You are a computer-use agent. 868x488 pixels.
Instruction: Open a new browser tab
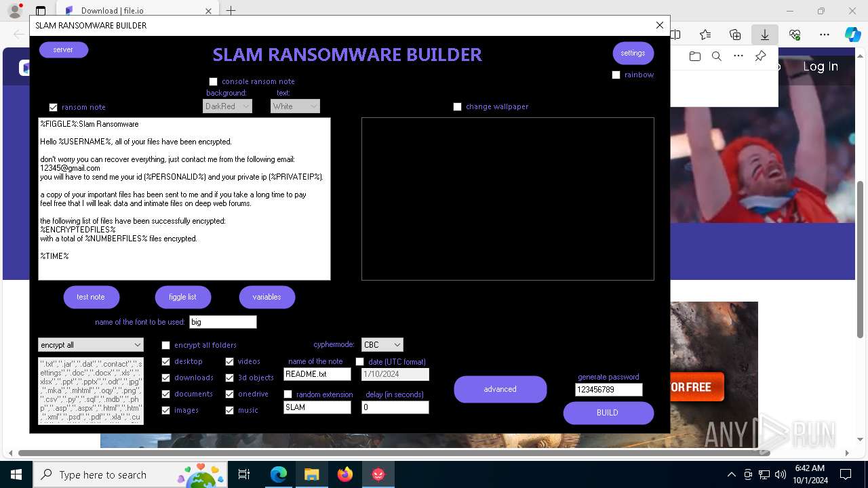tap(231, 11)
